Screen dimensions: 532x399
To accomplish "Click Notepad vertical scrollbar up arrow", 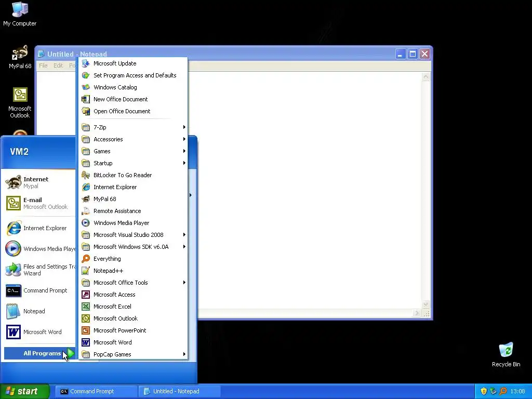I will coord(425,77).
